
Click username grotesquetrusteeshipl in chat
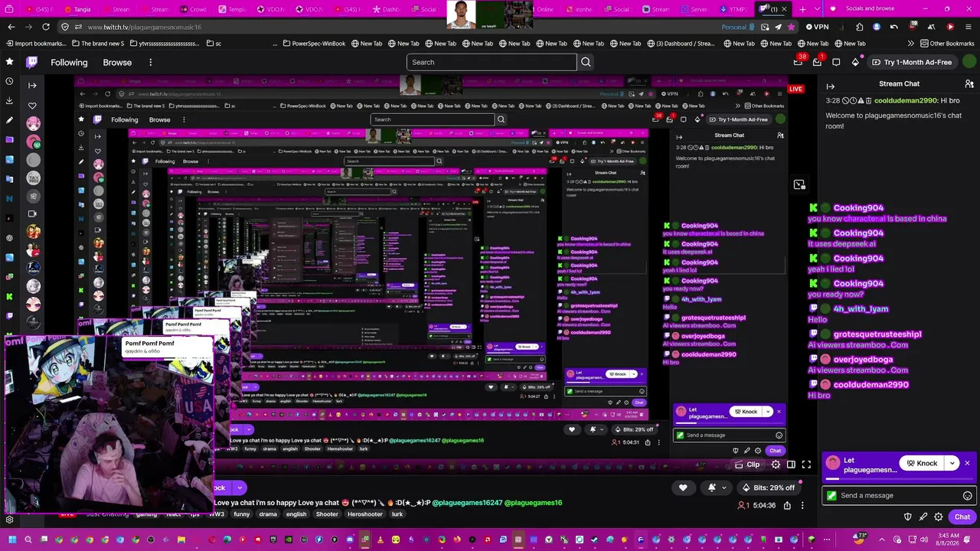click(x=877, y=334)
